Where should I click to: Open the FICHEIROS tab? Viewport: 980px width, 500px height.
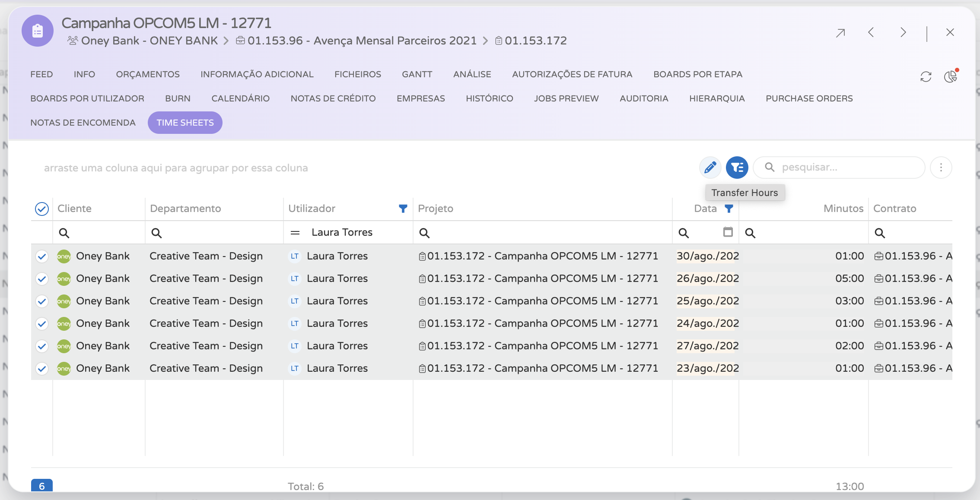[x=358, y=74]
